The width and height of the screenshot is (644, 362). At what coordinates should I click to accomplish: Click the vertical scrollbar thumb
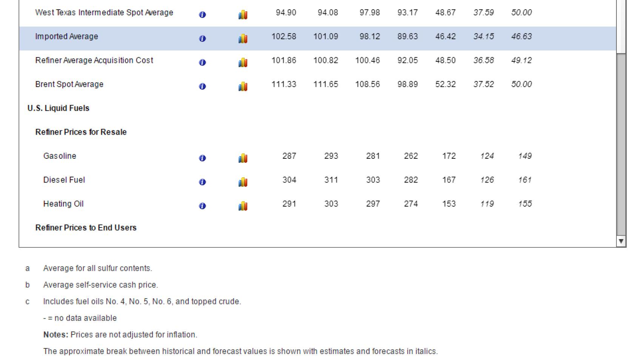[x=621, y=143]
